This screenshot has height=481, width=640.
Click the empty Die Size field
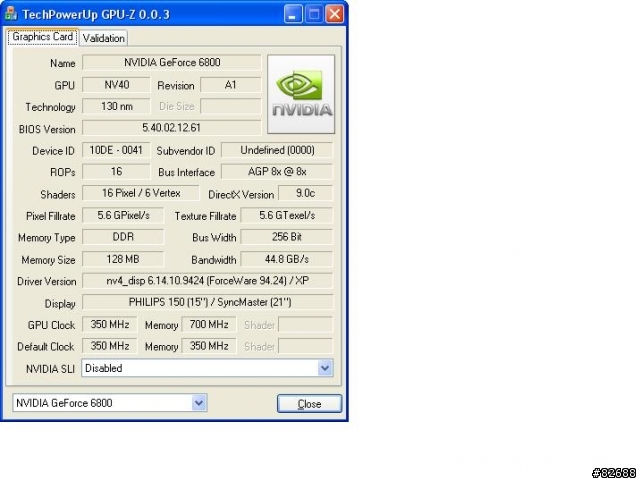coord(231,106)
